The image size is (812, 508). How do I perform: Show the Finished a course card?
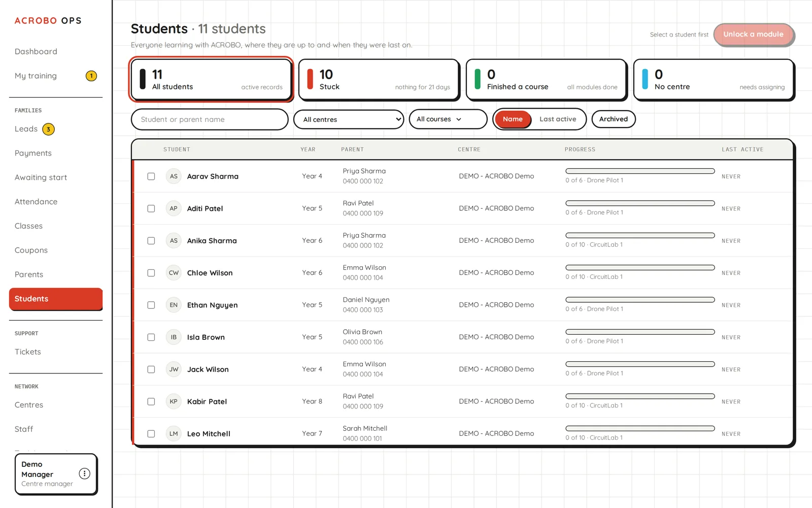(546, 80)
